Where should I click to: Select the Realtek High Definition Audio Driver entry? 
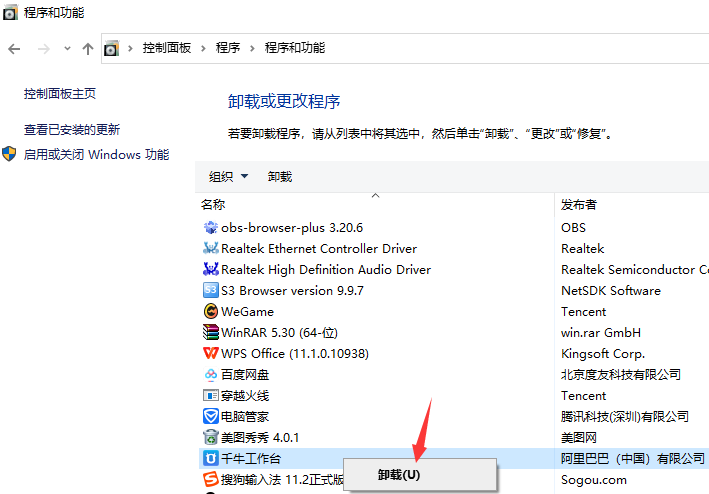point(326,269)
